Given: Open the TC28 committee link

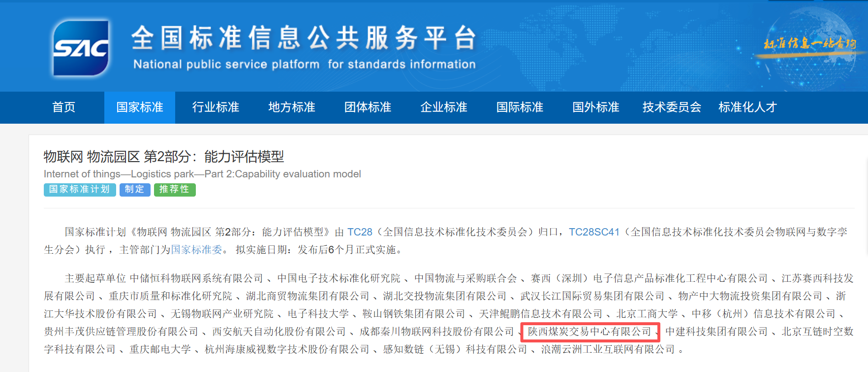Looking at the screenshot, I should 360,232.
